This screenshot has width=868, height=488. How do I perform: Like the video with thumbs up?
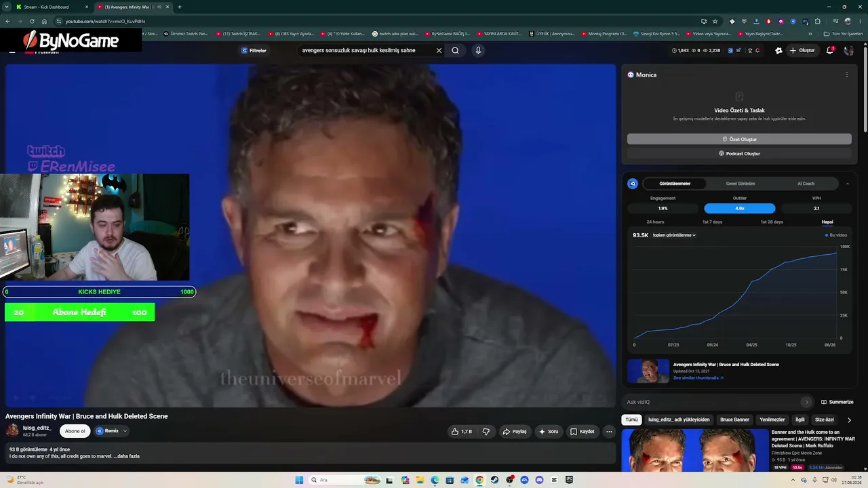tap(462, 431)
